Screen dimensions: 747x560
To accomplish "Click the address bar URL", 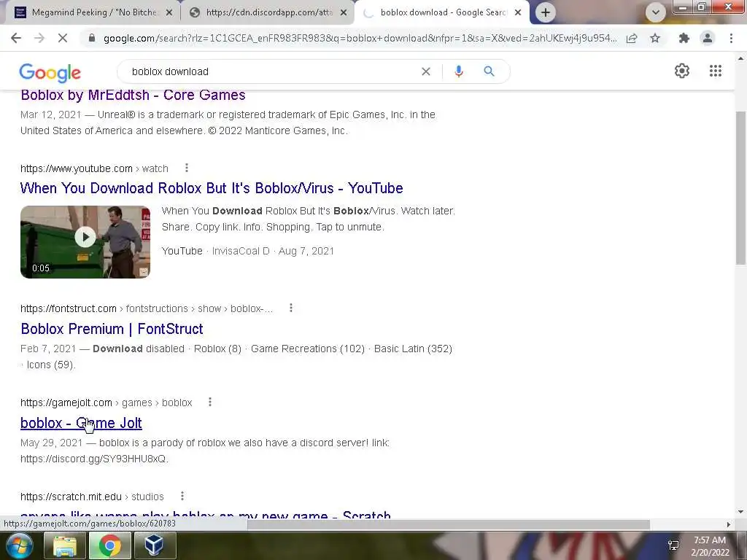I will [360, 38].
